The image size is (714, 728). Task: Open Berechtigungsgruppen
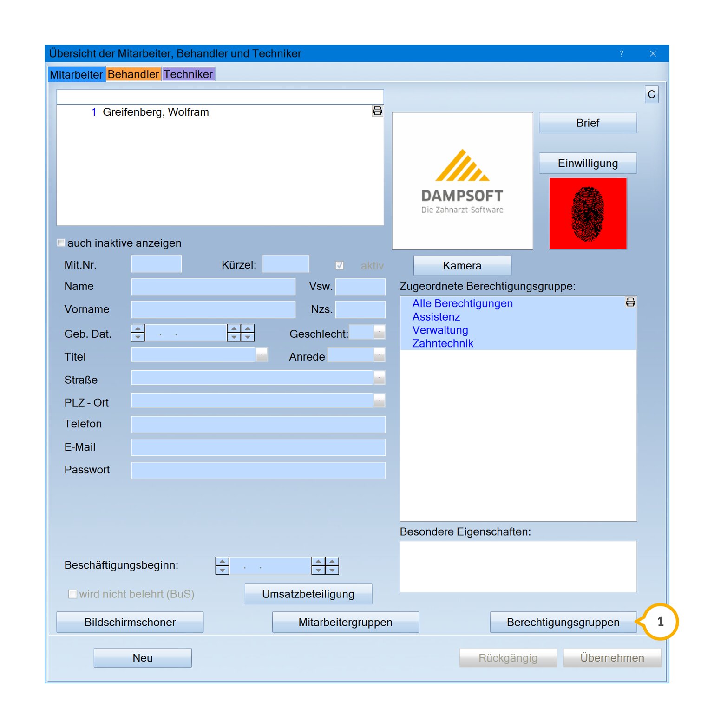pyautogui.click(x=563, y=622)
